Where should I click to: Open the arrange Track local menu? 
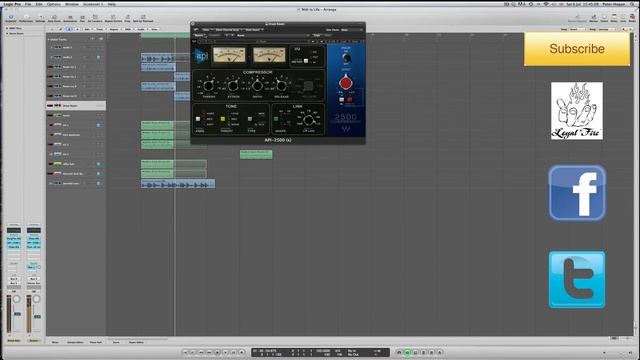point(100,29)
